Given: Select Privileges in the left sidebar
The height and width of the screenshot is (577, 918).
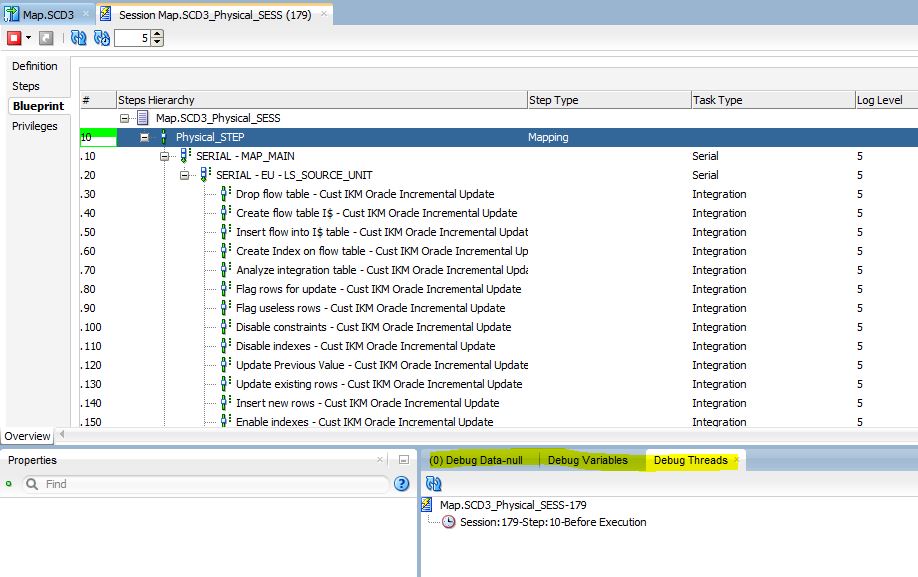Looking at the screenshot, I should point(37,126).
